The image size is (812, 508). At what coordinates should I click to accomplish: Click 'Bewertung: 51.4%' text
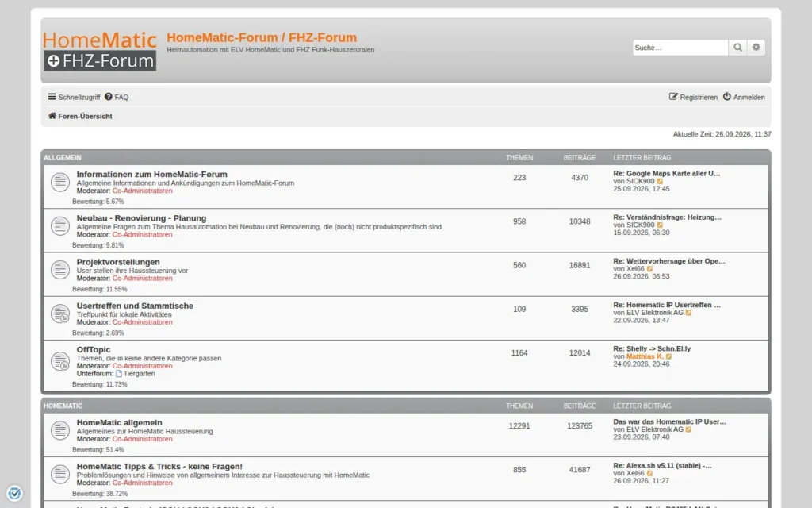pos(98,450)
